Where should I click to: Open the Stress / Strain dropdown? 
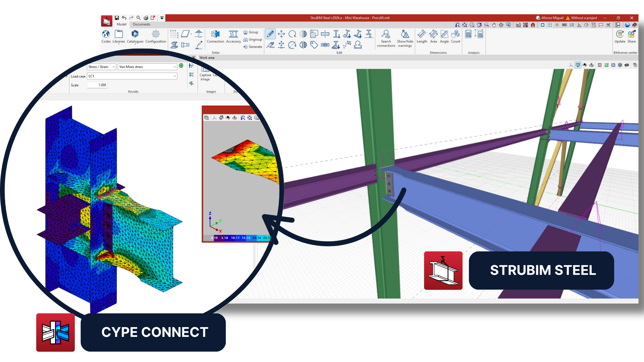(x=101, y=67)
